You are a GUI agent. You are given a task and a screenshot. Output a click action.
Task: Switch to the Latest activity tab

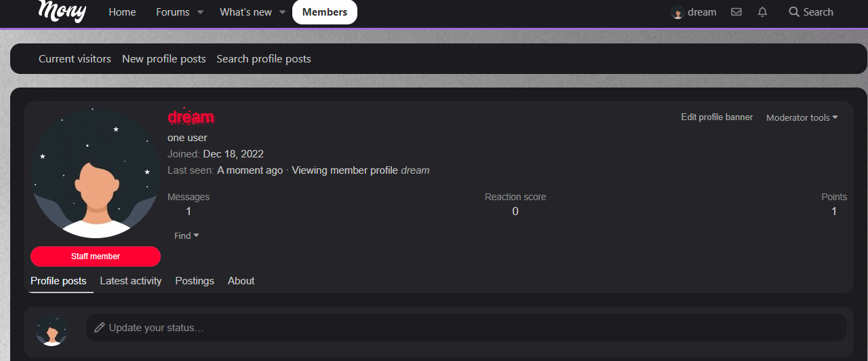(x=131, y=281)
